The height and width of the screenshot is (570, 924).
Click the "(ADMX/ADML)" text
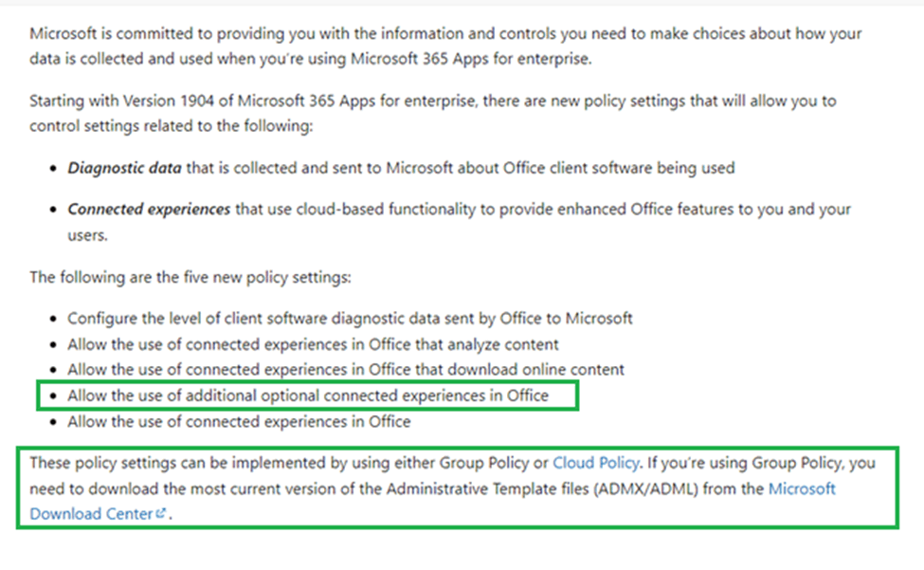pos(646,488)
